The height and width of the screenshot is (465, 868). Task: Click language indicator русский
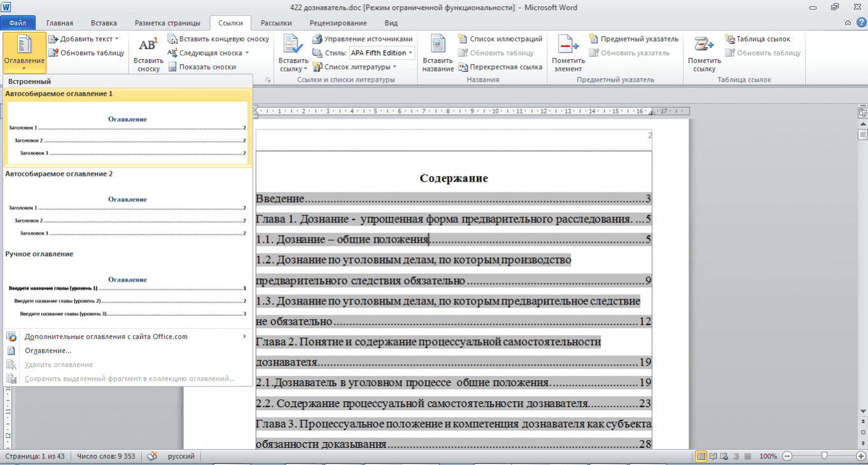181,456
